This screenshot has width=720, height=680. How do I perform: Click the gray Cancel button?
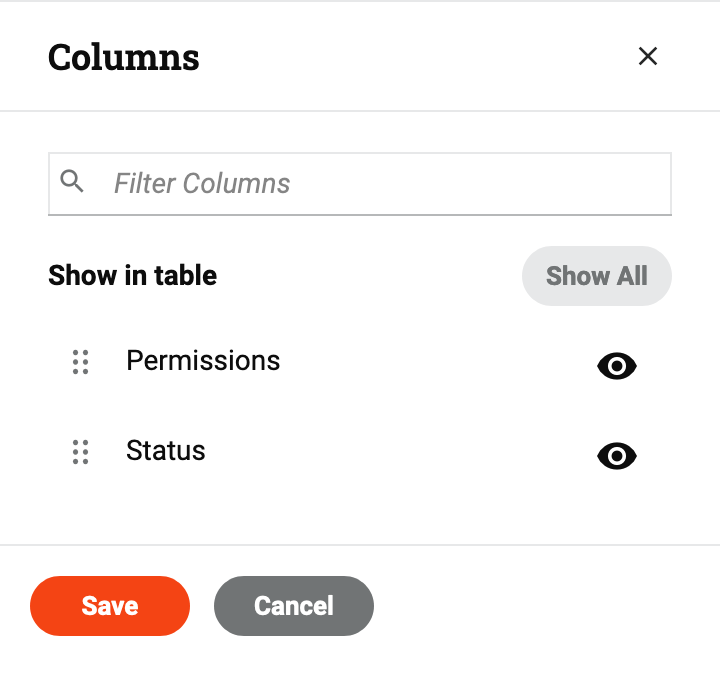pos(294,606)
